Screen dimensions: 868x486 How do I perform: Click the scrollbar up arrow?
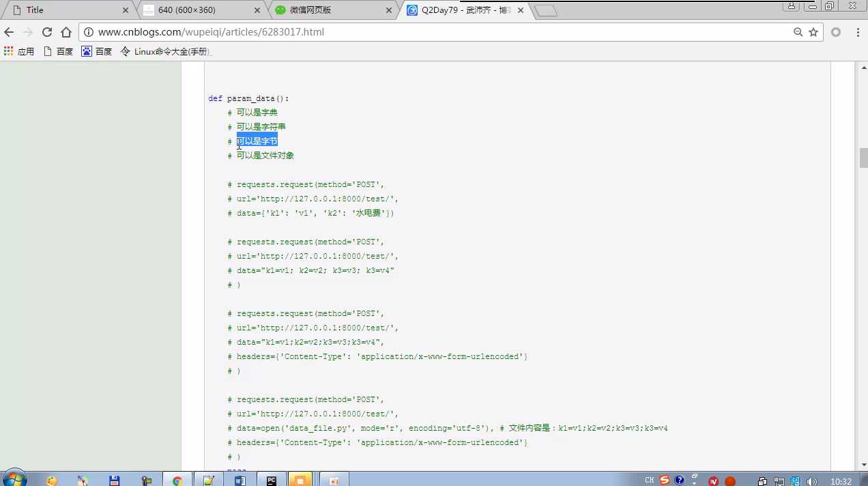863,66
